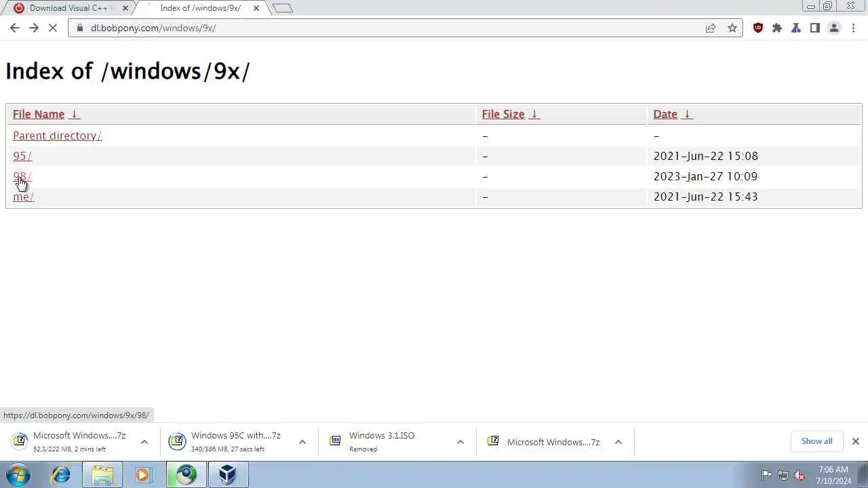Click the date 2021-Jun-22 15:43
This screenshot has width=868, height=488.
point(705,197)
